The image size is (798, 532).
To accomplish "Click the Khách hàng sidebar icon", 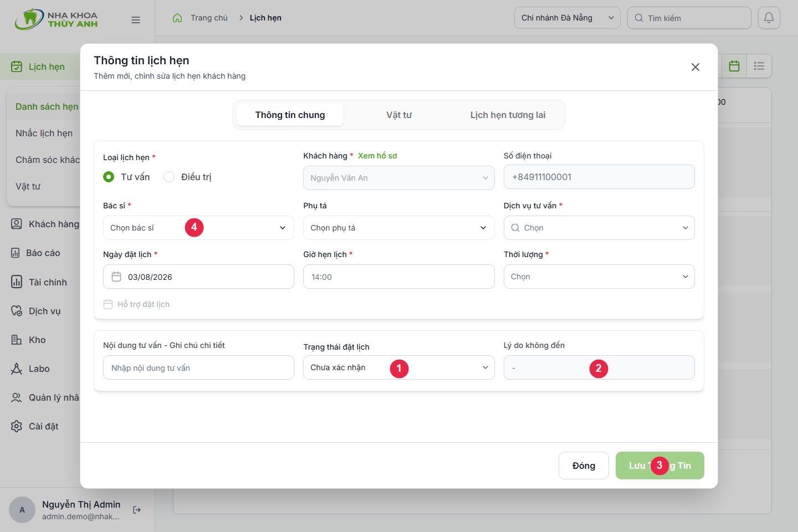I will point(17,224).
